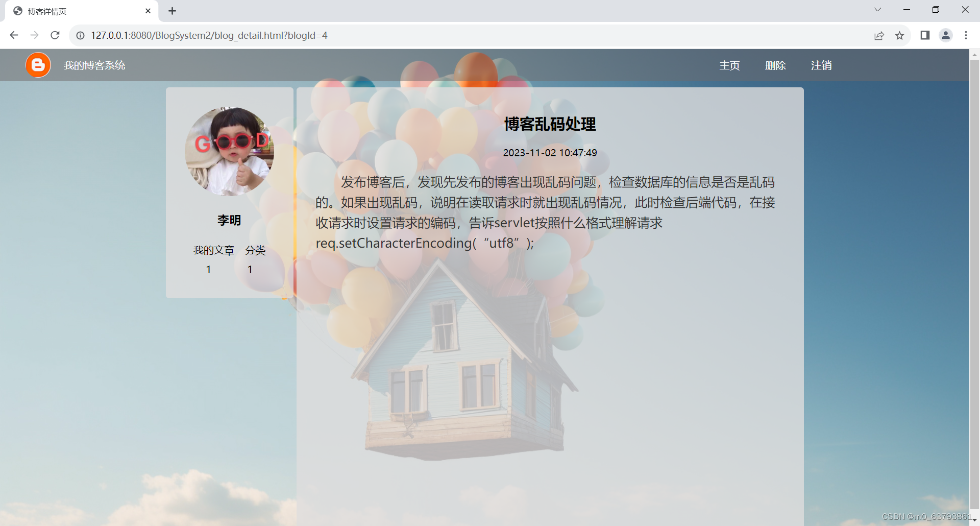Open the browser profile icon
Viewport: 980px width, 526px height.
[946, 35]
